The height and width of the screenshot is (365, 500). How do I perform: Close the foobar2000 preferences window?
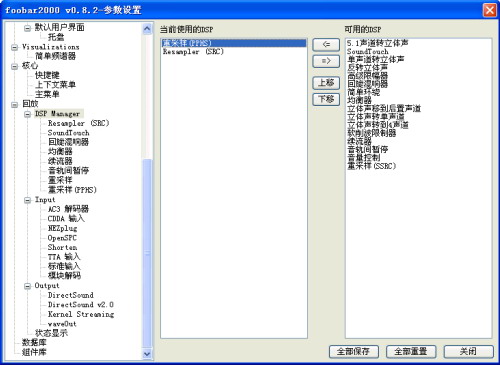point(489,10)
